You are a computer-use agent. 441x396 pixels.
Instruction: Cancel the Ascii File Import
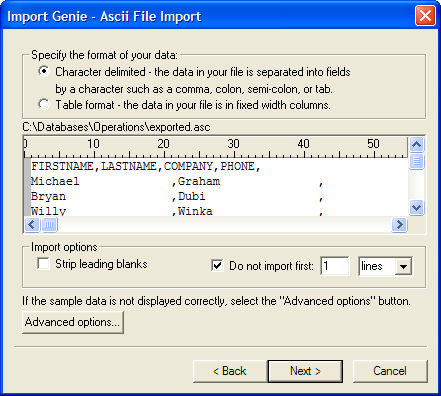click(x=390, y=371)
